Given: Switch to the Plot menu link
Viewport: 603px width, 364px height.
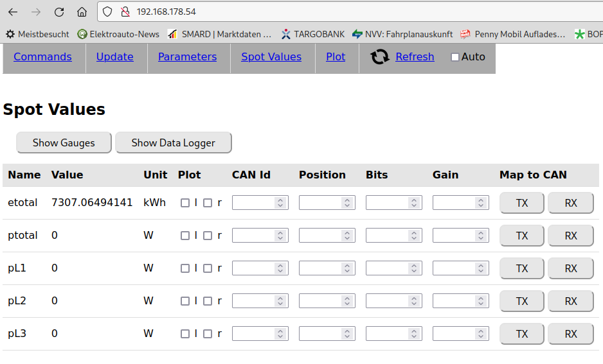Looking at the screenshot, I should [x=336, y=56].
